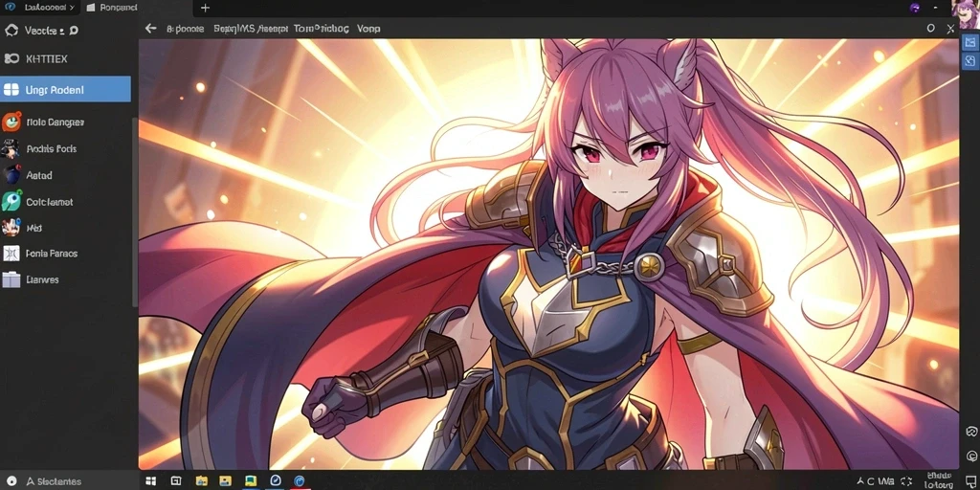980x490 pixels.
Task: Open the File Explorer icon on taskbar
Action: [x=201, y=481]
